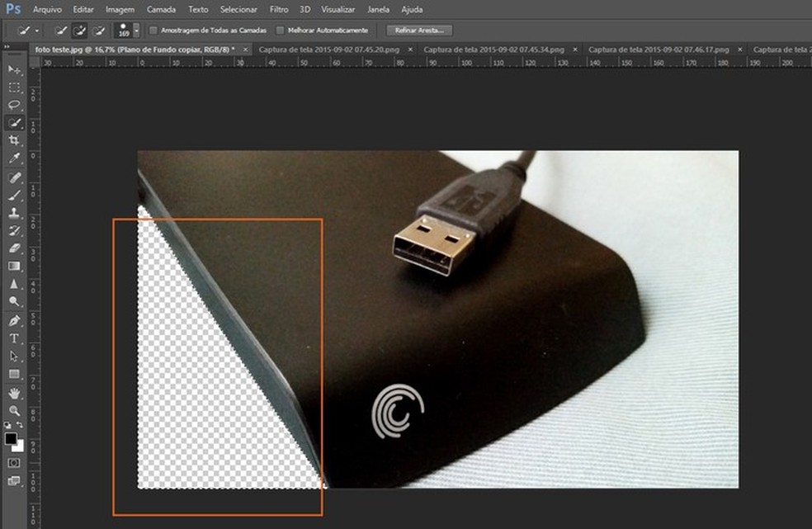
Task: Open the Camada menu
Action: 161,9
